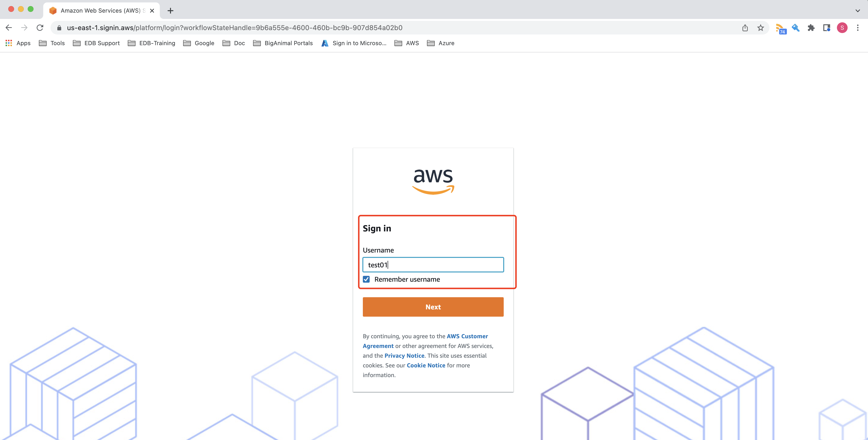The height and width of the screenshot is (440, 868).
Task: Open the blue pin extension icon
Action: coord(796,28)
